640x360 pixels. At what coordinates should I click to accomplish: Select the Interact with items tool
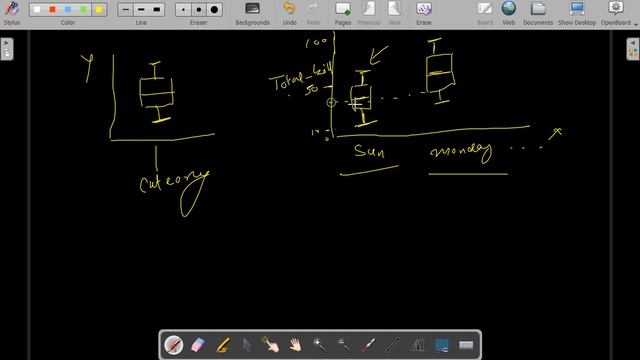271,345
